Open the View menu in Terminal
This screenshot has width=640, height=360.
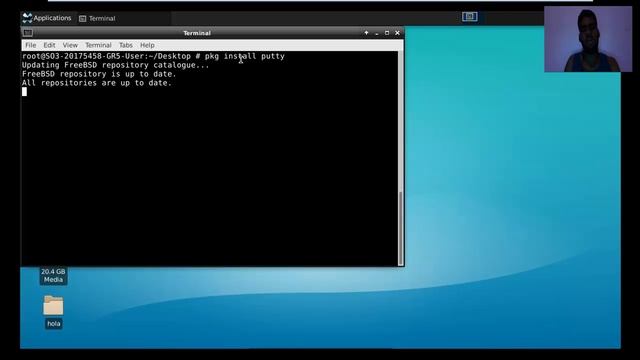(70, 45)
